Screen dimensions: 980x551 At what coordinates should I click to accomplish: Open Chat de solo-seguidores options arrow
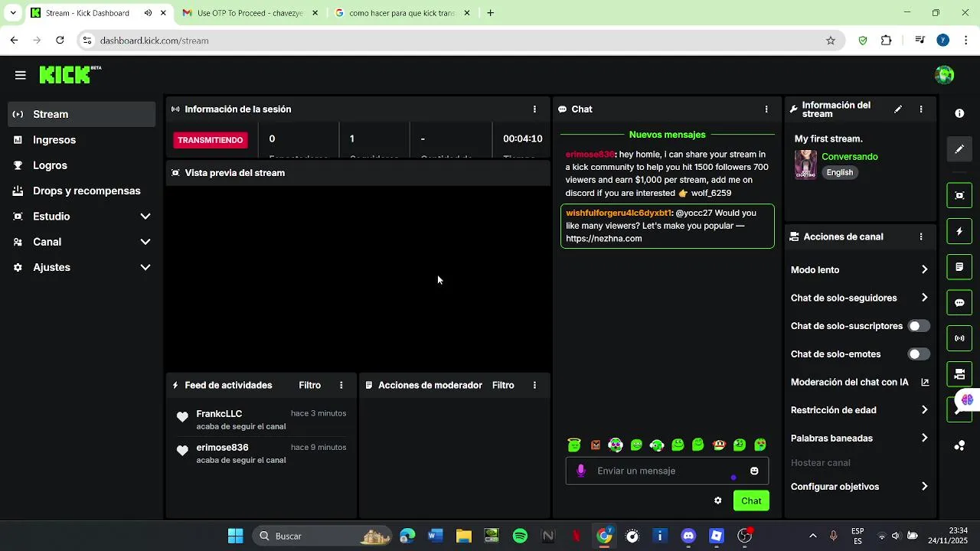[x=924, y=298]
